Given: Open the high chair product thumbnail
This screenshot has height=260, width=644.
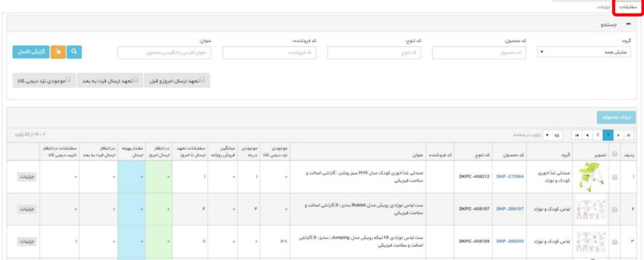Looking at the screenshot, I should coord(591,177).
